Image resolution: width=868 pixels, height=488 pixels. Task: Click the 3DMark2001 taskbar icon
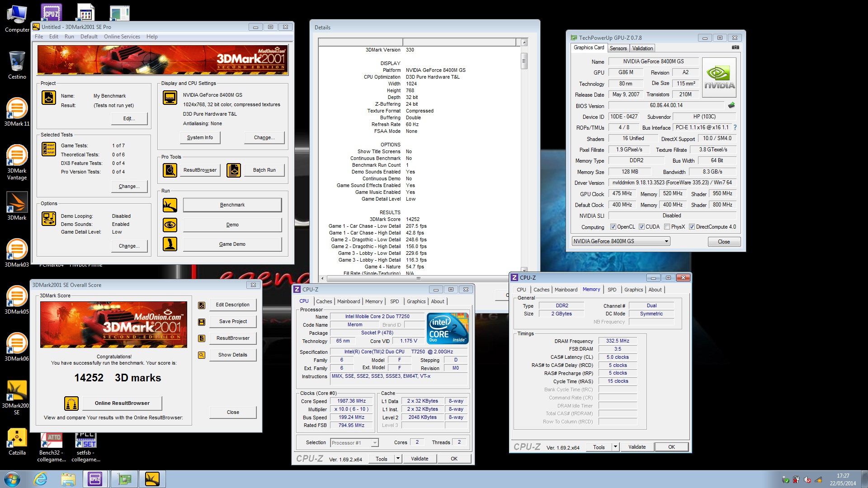[x=152, y=479]
